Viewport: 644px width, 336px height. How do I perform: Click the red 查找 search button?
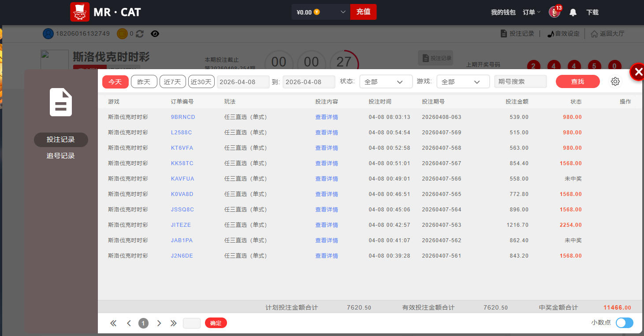click(x=577, y=81)
